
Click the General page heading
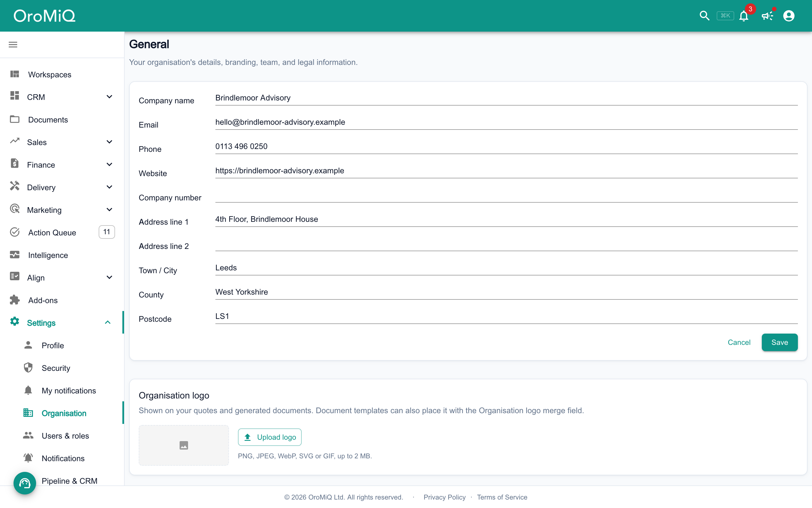pyautogui.click(x=149, y=44)
